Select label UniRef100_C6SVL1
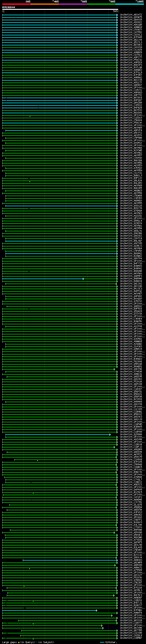Screen dimensions: 146x644 [x=131, y=35]
